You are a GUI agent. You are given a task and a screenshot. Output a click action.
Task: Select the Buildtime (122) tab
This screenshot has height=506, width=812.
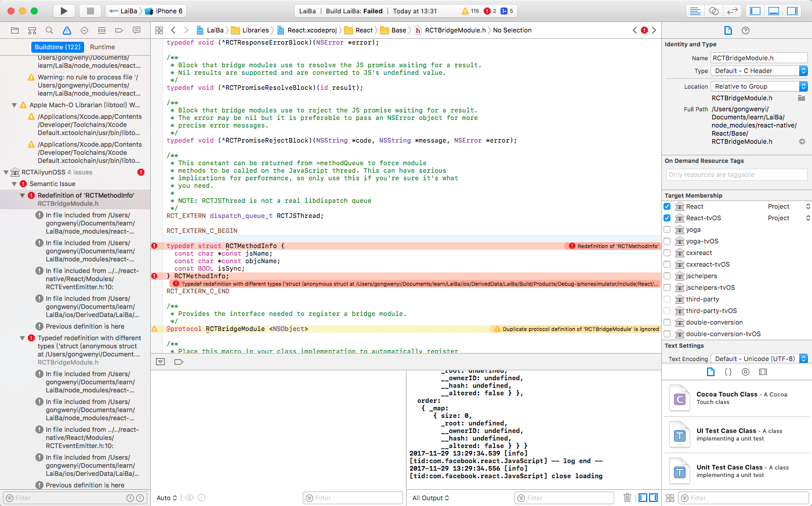57,47
